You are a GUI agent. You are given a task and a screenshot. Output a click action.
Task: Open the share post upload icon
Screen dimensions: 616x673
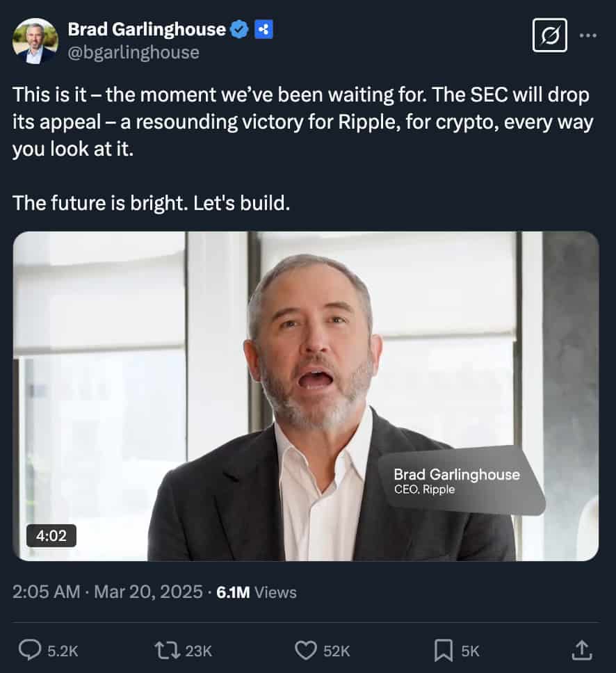(581, 649)
